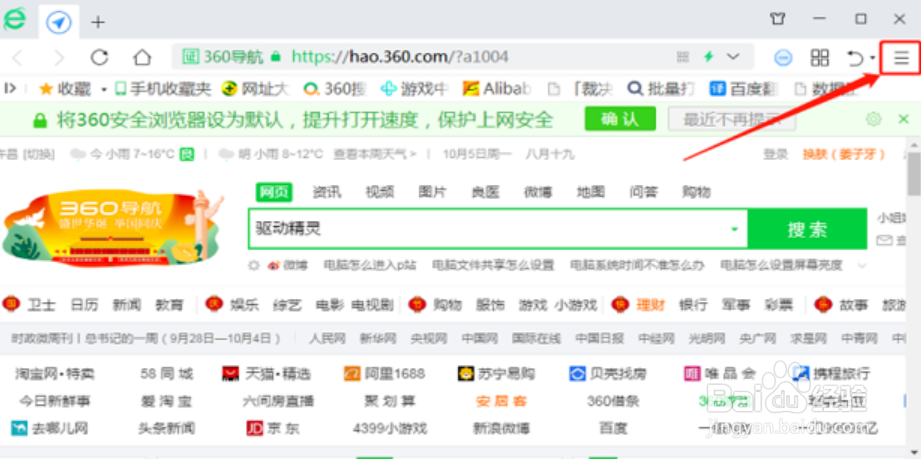Click the search box containing 驱动精灵

point(498,229)
